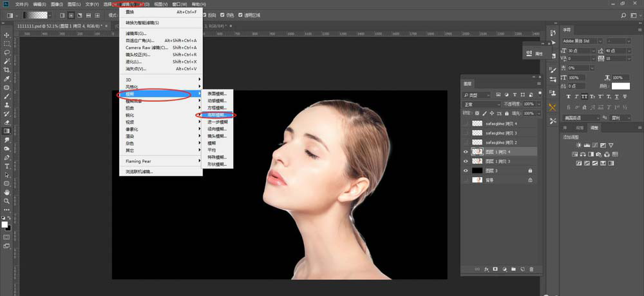The height and width of the screenshot is (296, 644).
Task: Select the Crop tool
Action: 7,70
